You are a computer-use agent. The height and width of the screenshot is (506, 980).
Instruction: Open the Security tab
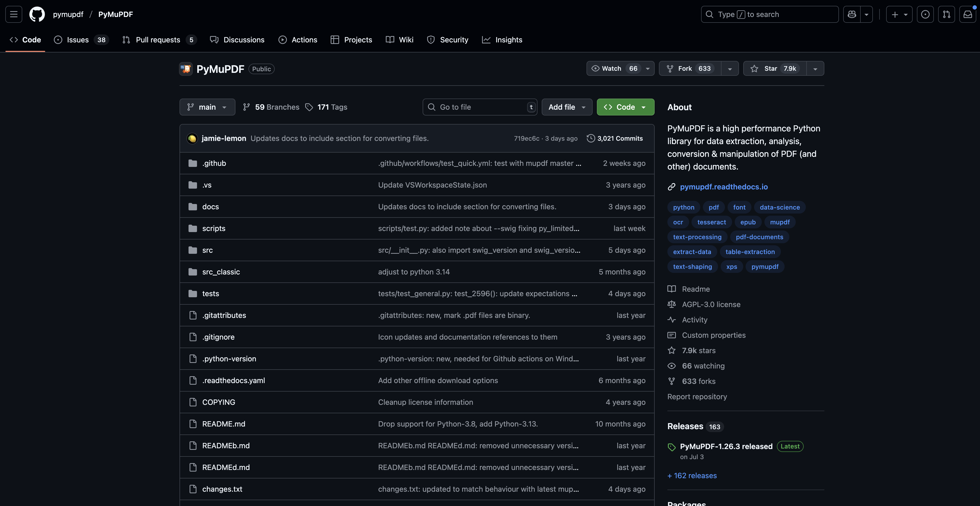[x=447, y=39]
